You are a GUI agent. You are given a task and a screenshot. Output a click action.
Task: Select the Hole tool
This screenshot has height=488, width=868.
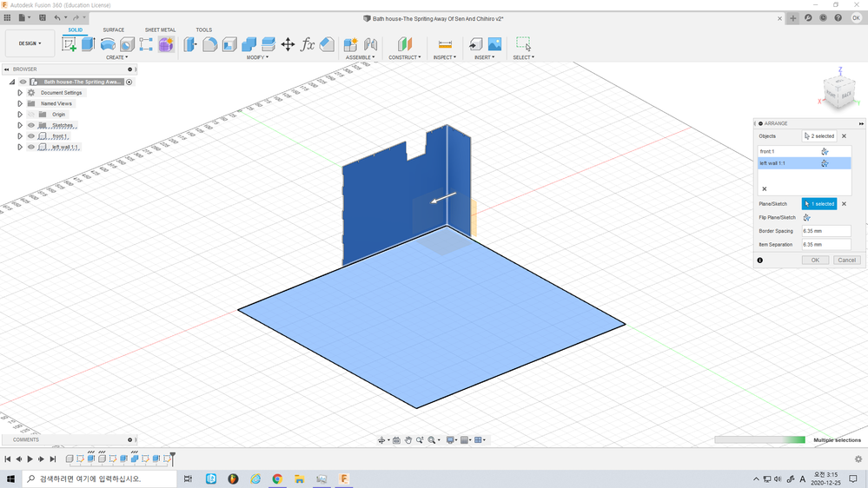point(127,44)
